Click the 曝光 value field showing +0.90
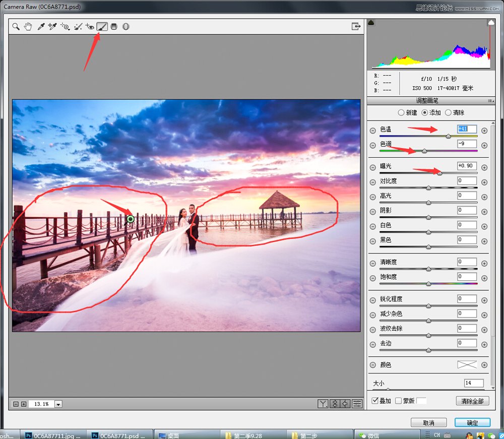Viewport: 504px width, 439px height. 467,166
